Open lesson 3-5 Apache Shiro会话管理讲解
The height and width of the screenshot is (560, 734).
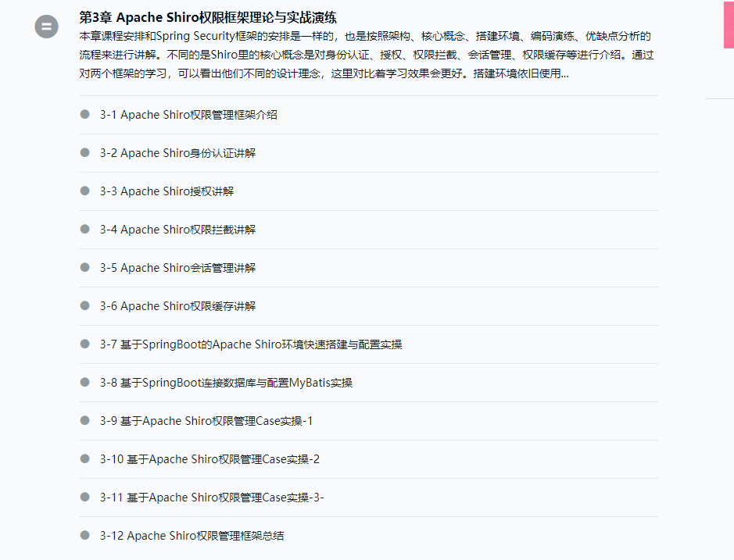click(x=177, y=268)
